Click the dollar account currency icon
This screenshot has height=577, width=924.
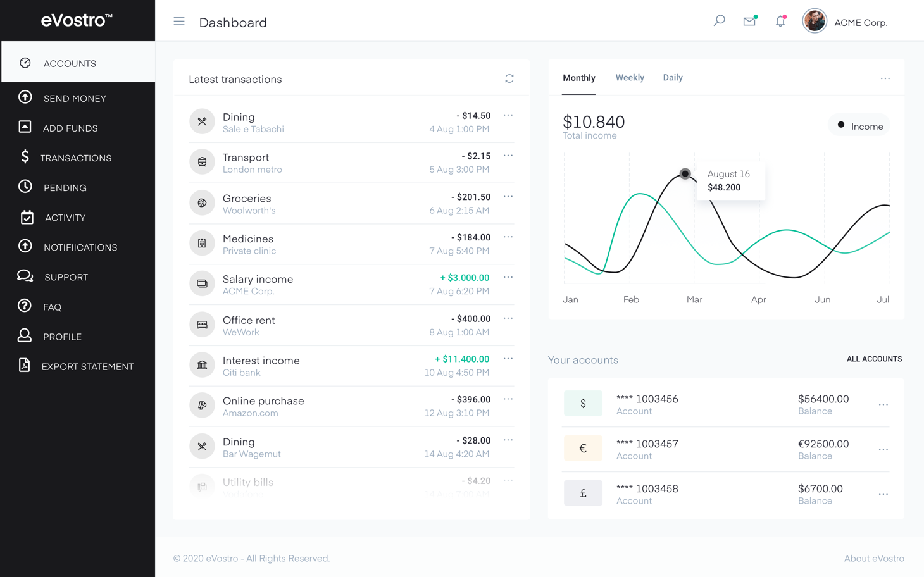[x=583, y=404]
